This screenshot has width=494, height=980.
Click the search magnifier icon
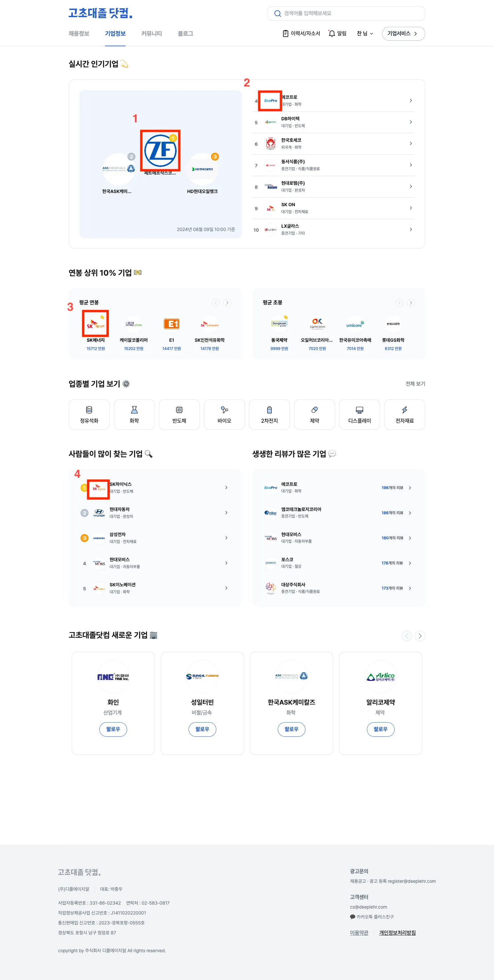pyautogui.click(x=277, y=13)
